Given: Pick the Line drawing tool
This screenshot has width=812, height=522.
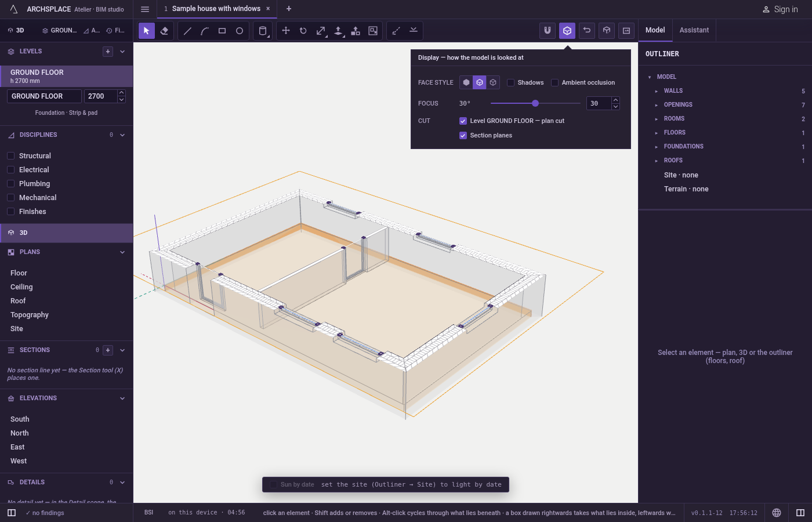Looking at the screenshot, I should (x=187, y=31).
